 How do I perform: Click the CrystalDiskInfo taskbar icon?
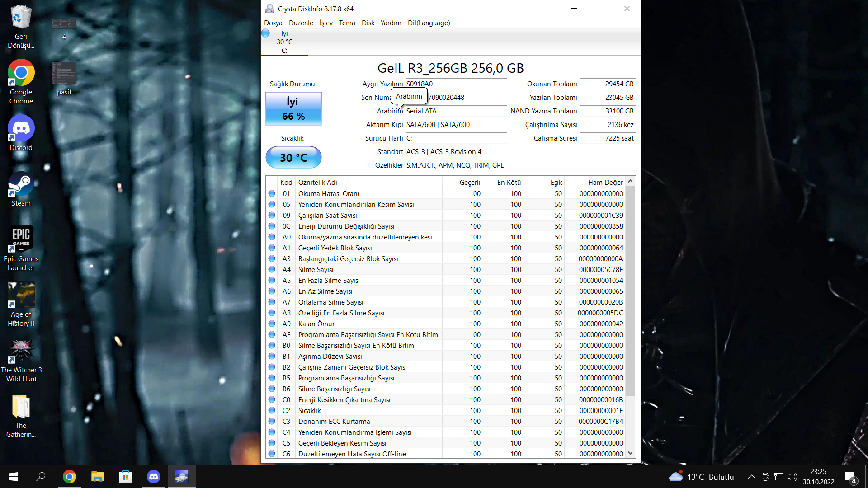pos(182,477)
